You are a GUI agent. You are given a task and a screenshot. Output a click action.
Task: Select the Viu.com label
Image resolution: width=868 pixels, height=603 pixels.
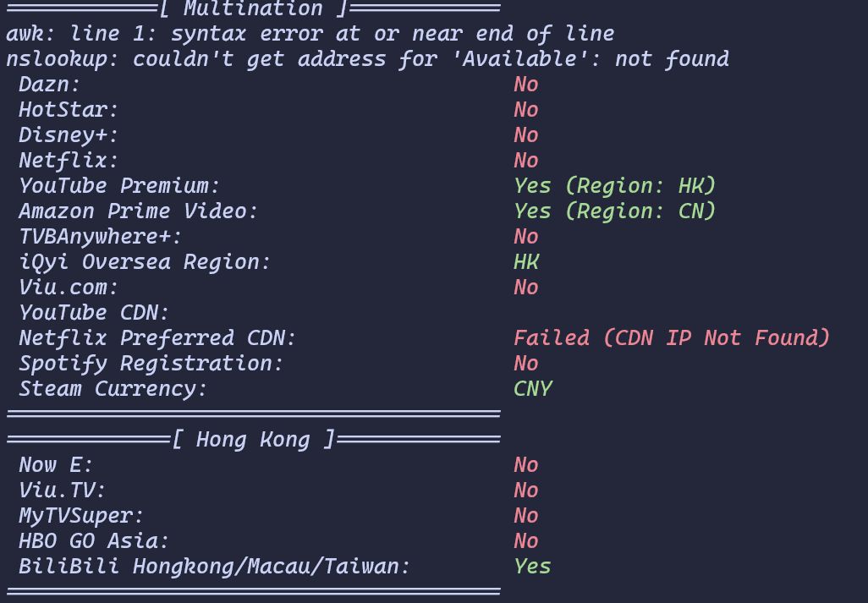click(x=69, y=288)
